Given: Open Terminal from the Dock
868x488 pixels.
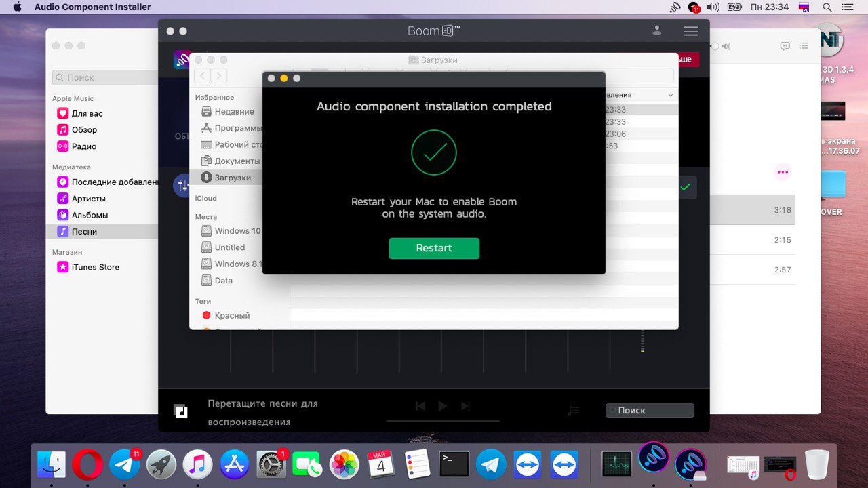Looking at the screenshot, I should tap(454, 465).
